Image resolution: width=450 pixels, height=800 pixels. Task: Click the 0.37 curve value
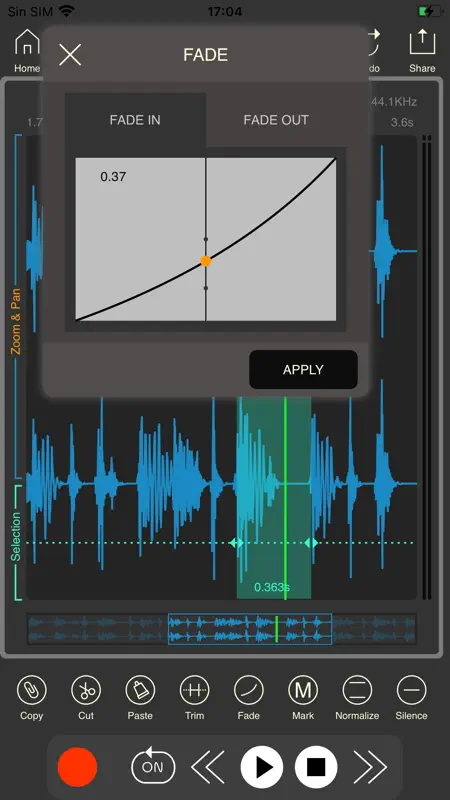[113, 177]
